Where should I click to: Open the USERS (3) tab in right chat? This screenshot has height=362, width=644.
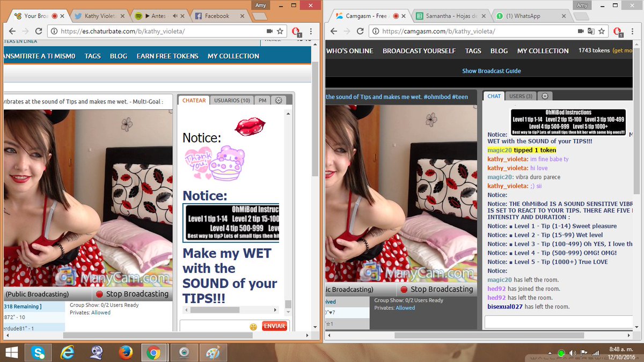click(x=521, y=96)
